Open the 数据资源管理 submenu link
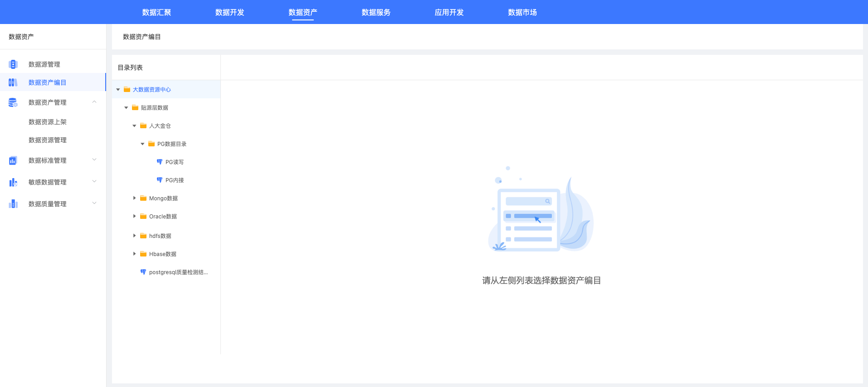 48,140
